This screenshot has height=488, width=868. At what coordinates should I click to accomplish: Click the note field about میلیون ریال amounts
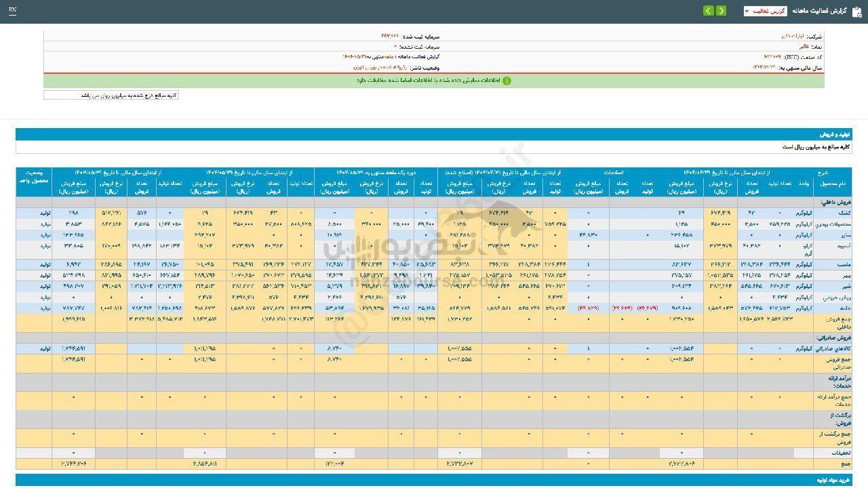[111, 96]
